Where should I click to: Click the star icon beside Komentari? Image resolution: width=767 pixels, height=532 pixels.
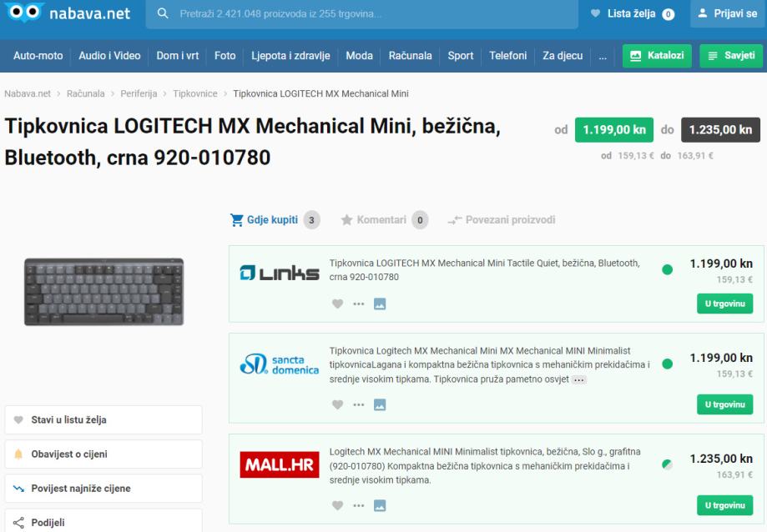click(347, 220)
